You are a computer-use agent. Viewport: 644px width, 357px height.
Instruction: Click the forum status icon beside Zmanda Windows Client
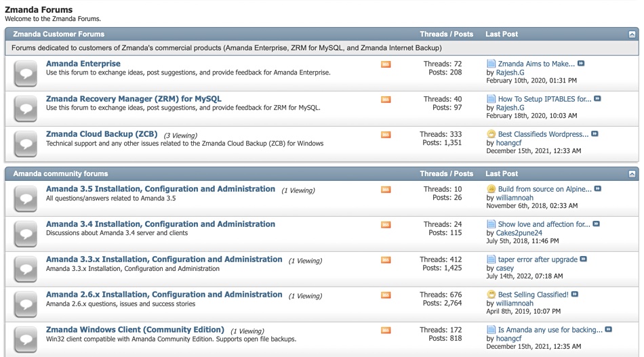point(26,340)
